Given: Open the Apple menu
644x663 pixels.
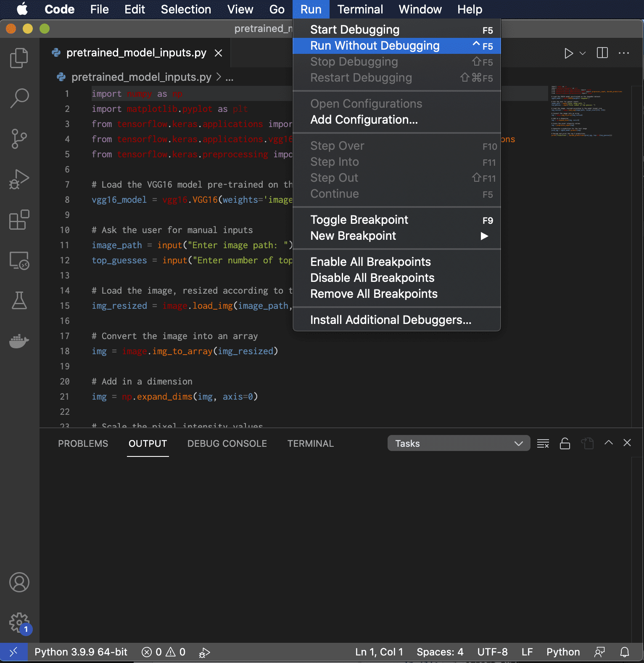Looking at the screenshot, I should click(22, 9).
